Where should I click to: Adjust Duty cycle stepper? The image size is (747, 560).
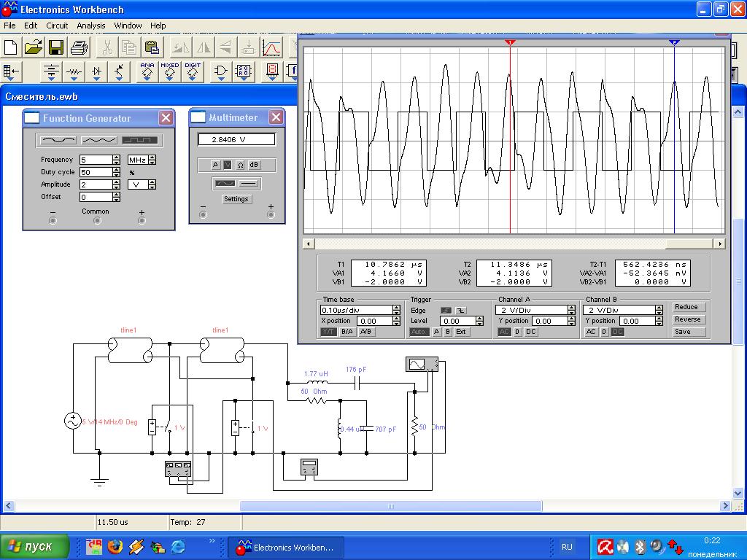(x=116, y=172)
